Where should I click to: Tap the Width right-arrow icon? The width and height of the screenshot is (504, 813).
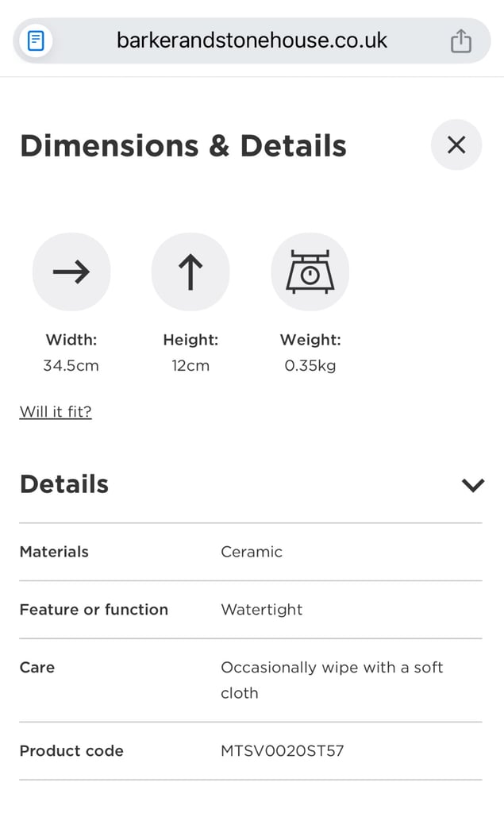(x=71, y=272)
